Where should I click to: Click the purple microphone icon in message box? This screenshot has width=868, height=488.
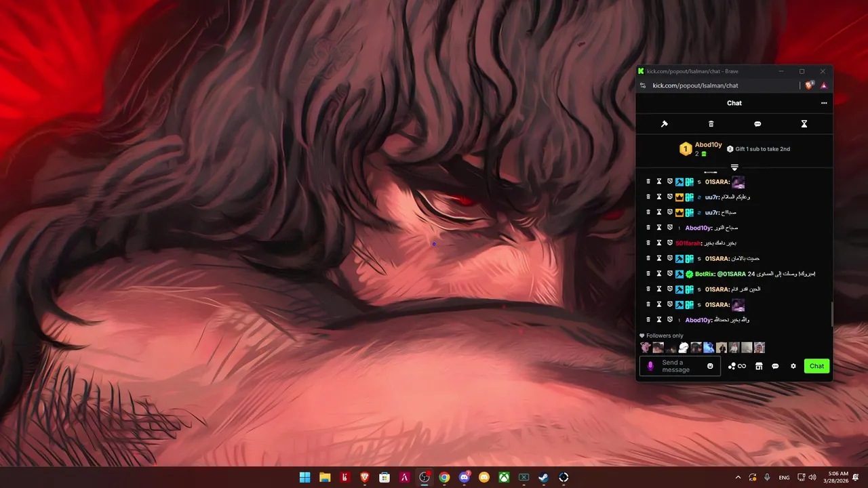pos(650,366)
